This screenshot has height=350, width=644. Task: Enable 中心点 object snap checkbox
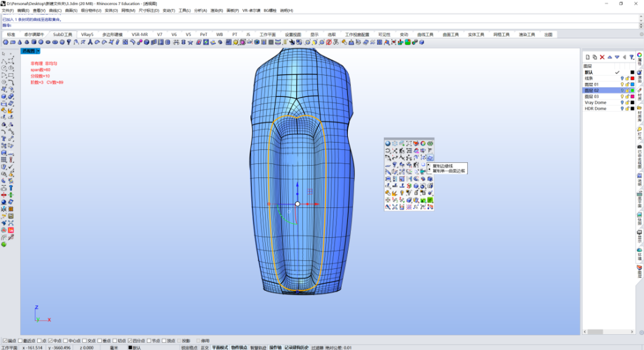(x=65, y=341)
